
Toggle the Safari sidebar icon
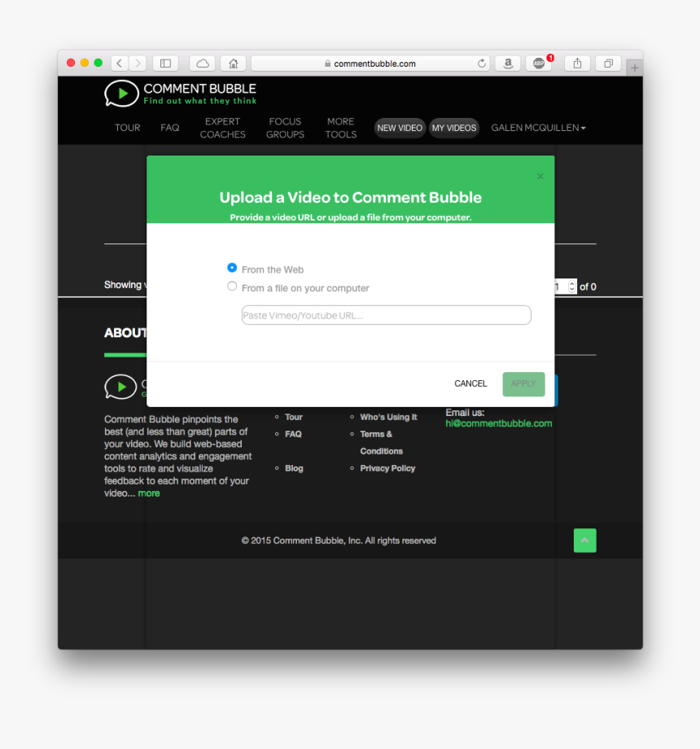coord(165,63)
